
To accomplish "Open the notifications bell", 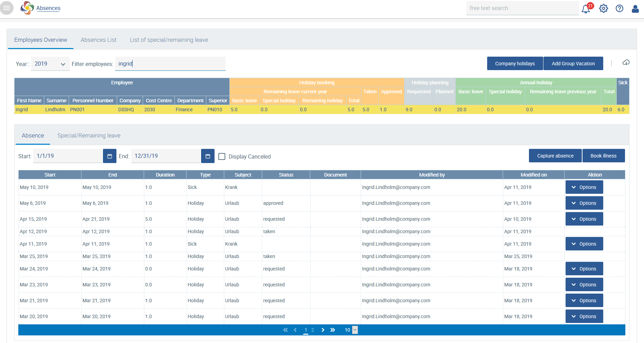I will (x=586, y=9).
